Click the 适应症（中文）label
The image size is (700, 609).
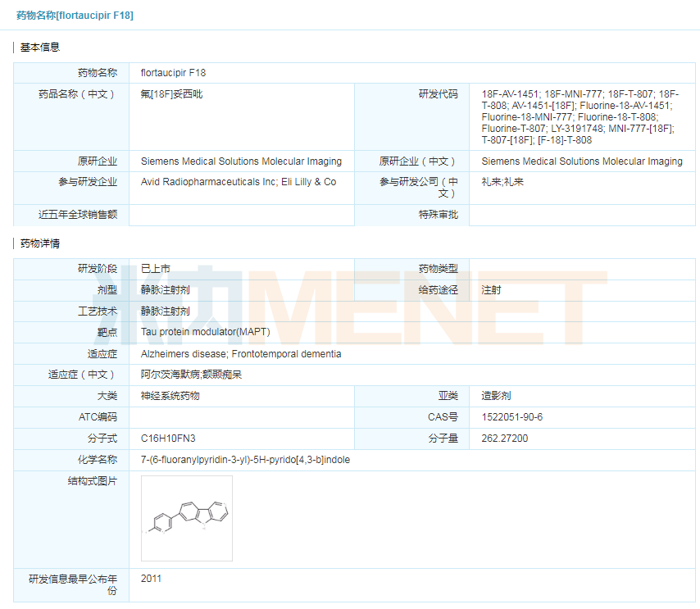[x=83, y=375]
